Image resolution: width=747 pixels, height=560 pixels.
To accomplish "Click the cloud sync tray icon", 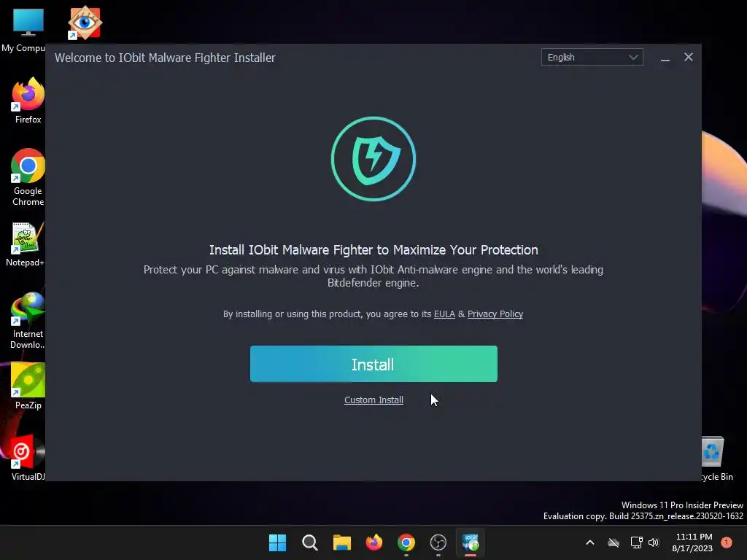I will 614,542.
